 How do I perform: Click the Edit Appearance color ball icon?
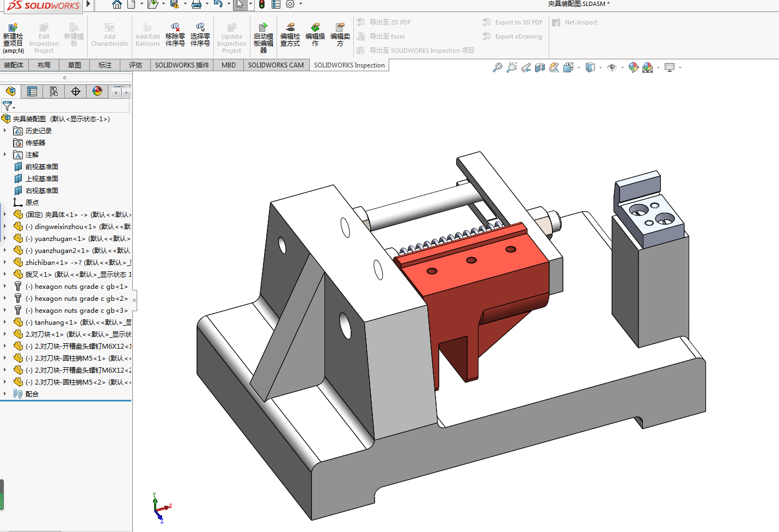(633, 67)
